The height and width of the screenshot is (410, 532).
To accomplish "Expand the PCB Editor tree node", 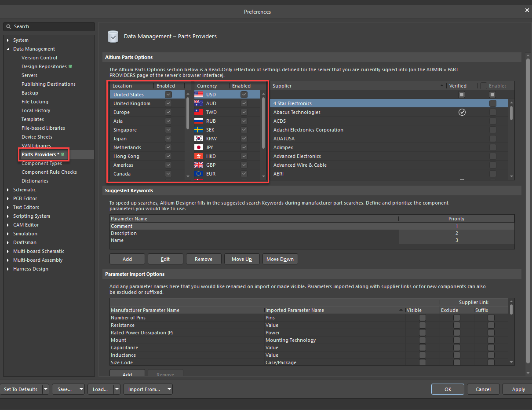I will coord(7,198).
